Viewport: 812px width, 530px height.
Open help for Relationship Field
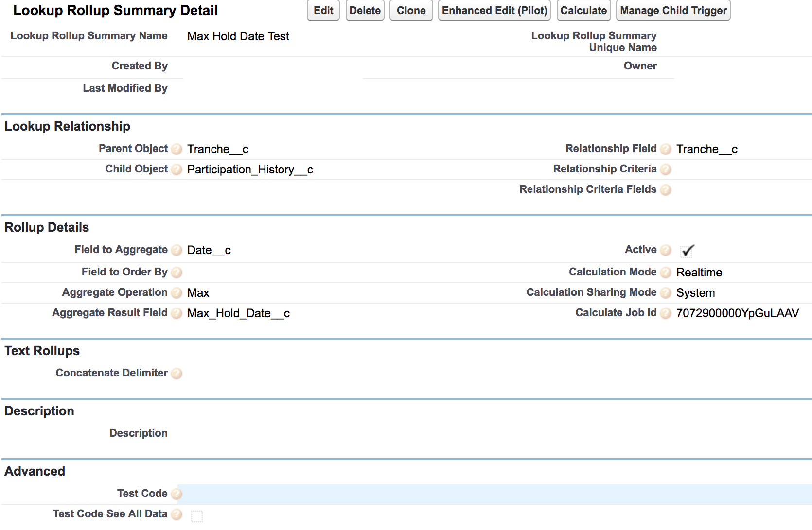point(666,149)
